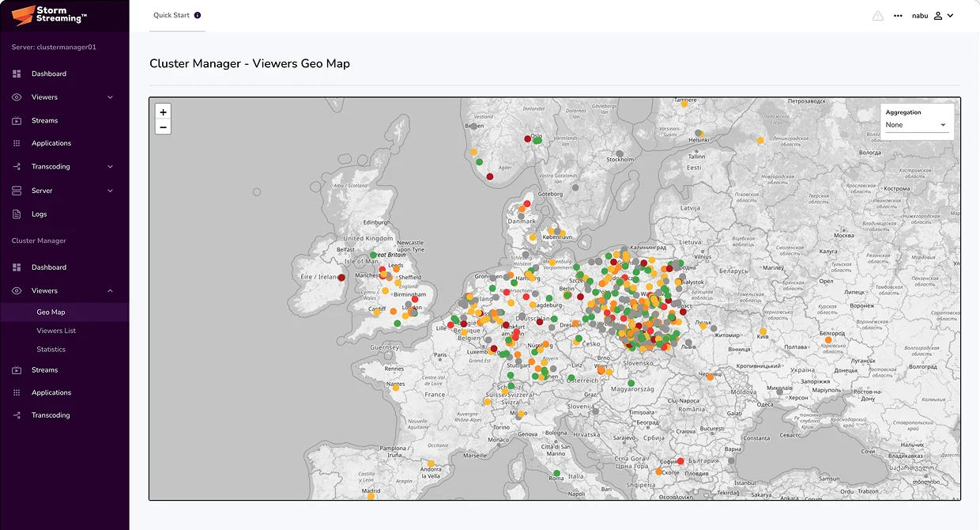Open Logs using the document icon
This screenshot has width=980, height=530.
17,214
